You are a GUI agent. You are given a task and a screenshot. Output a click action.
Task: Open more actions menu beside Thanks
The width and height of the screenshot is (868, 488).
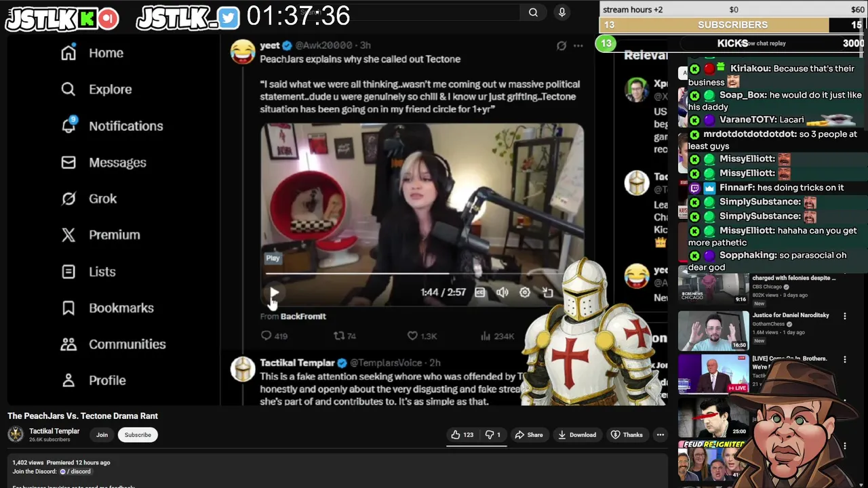[660, 434]
